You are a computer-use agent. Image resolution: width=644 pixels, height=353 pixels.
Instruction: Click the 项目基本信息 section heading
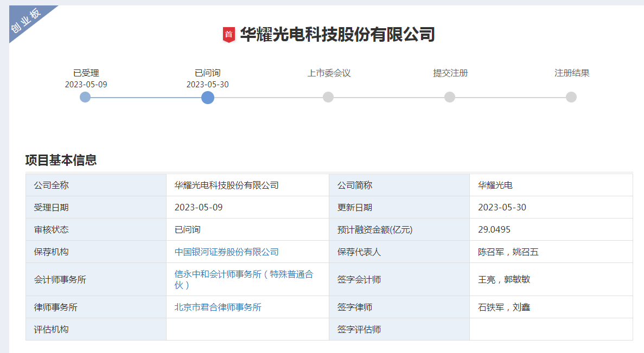click(61, 160)
